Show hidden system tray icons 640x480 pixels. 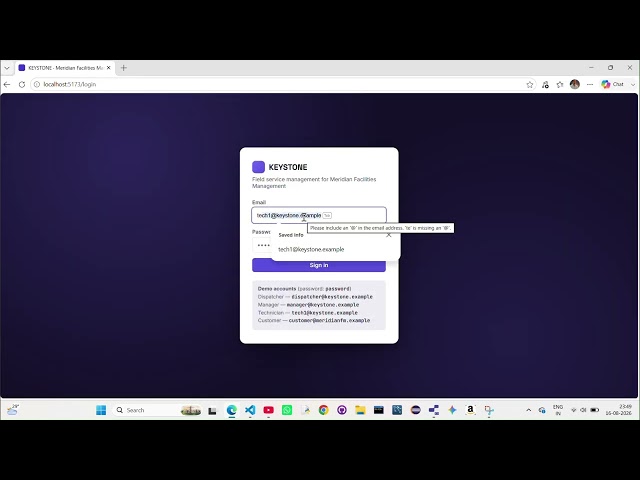[529, 410]
